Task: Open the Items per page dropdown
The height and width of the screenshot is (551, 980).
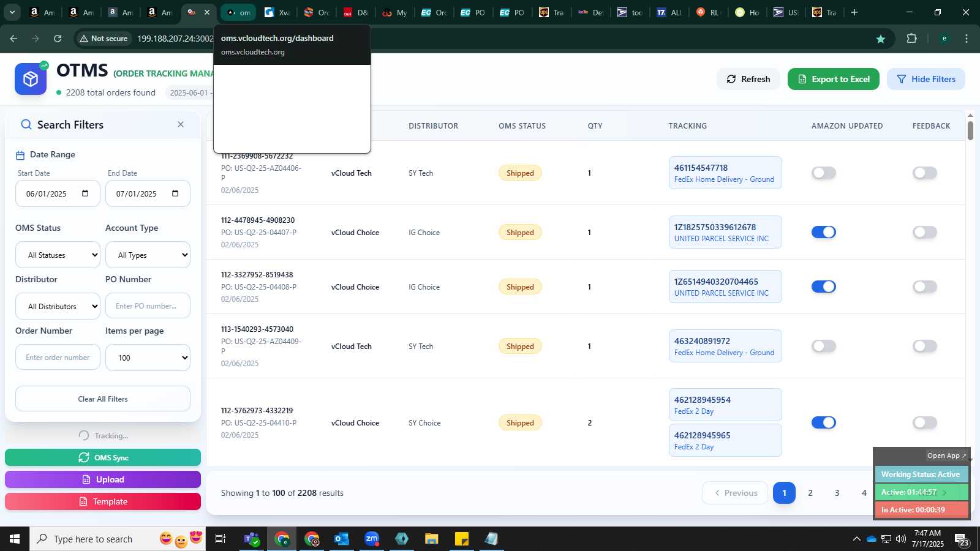Action: click(x=148, y=358)
